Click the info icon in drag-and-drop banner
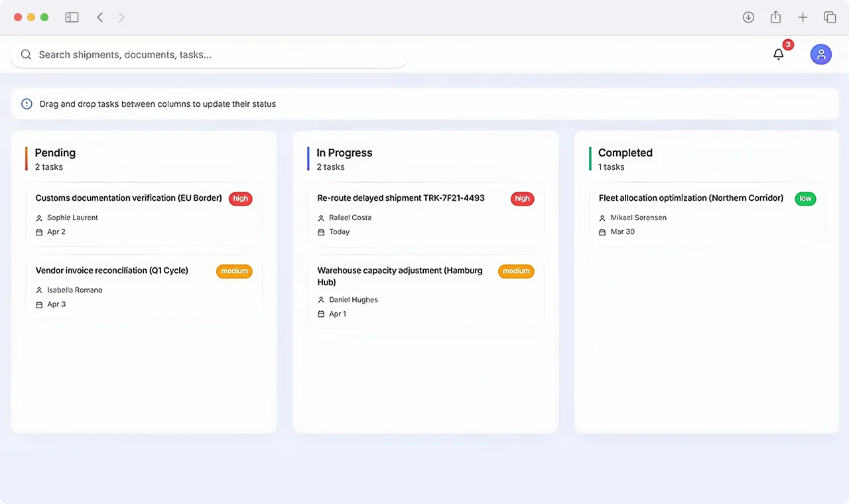Viewport: 849px width, 504px height. (27, 104)
